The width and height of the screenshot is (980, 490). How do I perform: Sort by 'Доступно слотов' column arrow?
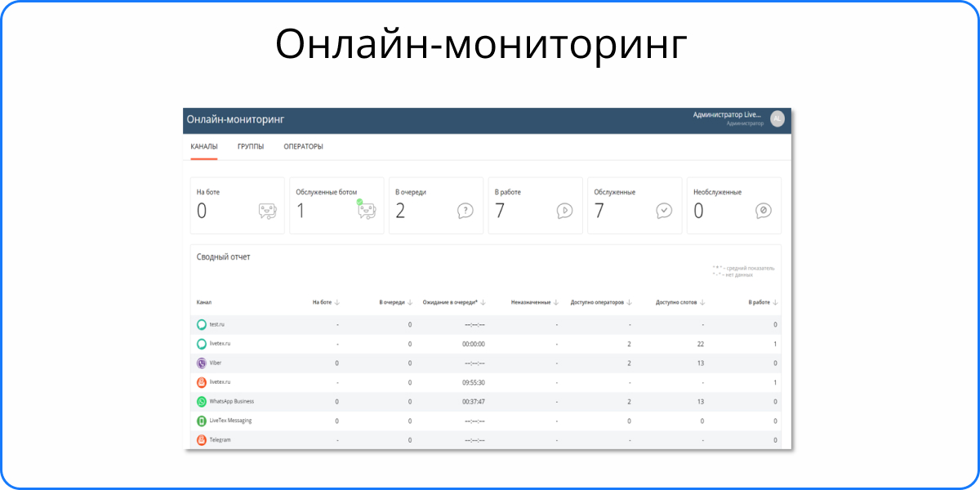[703, 302]
